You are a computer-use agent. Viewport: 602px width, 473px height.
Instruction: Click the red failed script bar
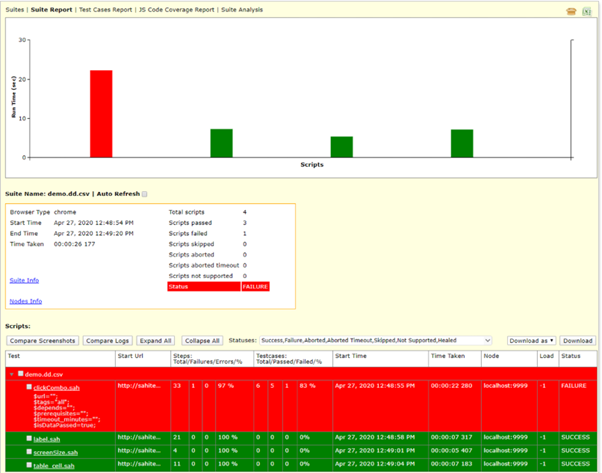point(101,114)
